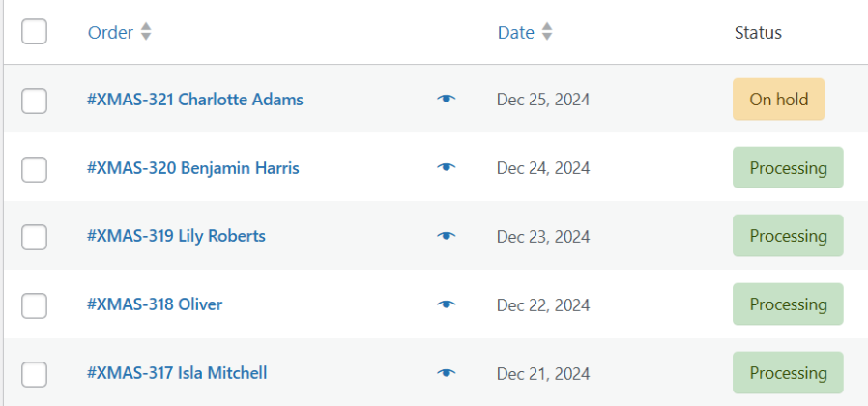Open order #XMAS-320 Benjamin Harris

point(192,168)
